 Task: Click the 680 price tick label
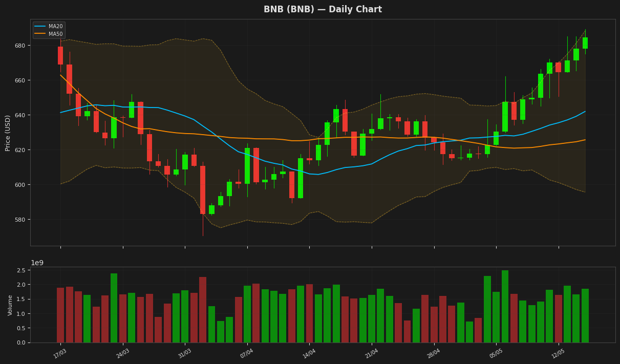click(x=20, y=46)
